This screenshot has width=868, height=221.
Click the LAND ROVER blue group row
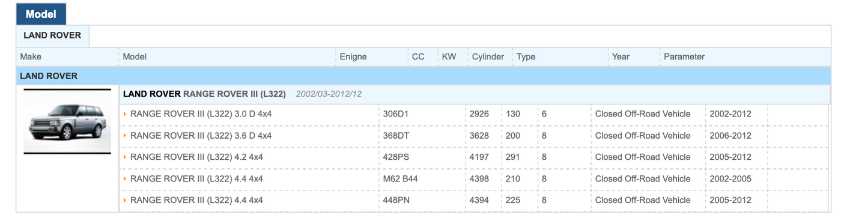tap(423, 76)
